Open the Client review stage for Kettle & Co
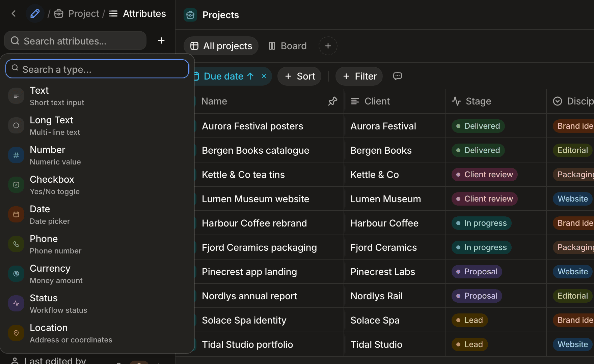Screen dimensions: 594x364 (x=485, y=175)
